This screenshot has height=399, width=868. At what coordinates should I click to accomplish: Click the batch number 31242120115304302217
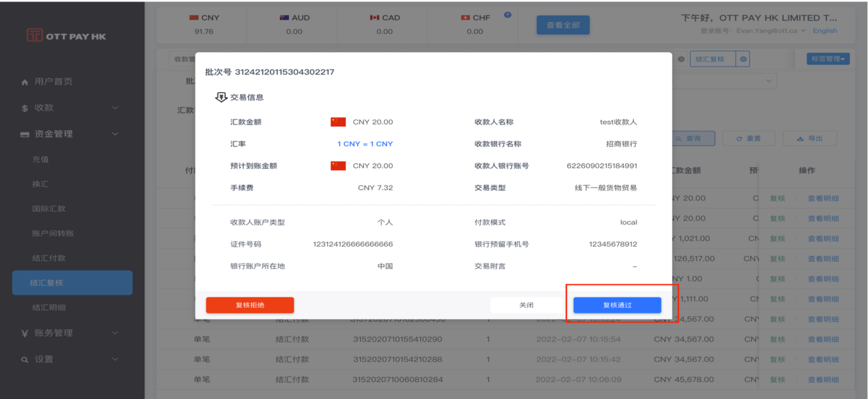(x=284, y=72)
